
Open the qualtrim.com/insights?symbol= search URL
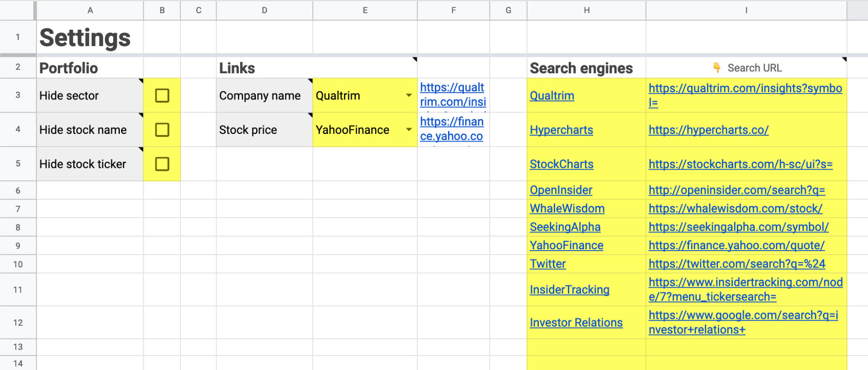click(745, 95)
